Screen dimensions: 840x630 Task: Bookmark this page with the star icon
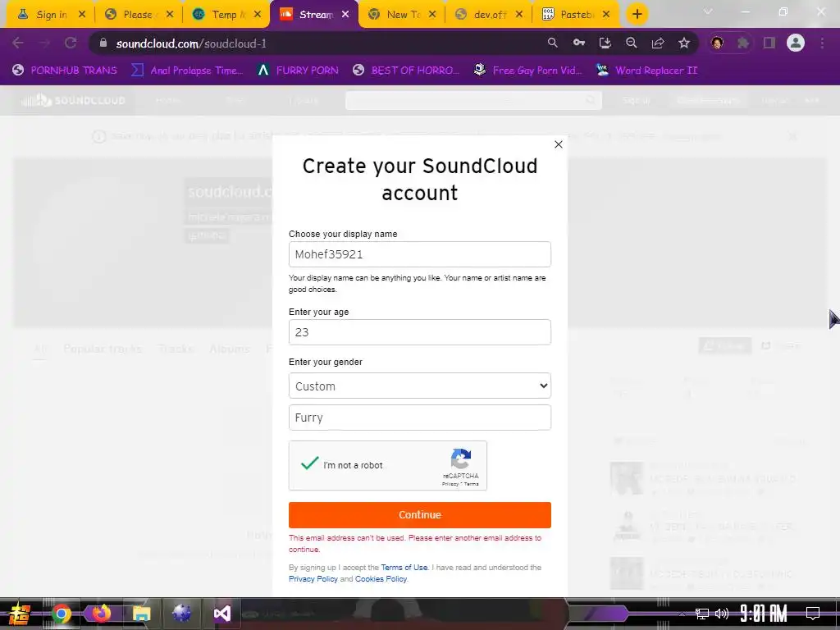pos(684,43)
